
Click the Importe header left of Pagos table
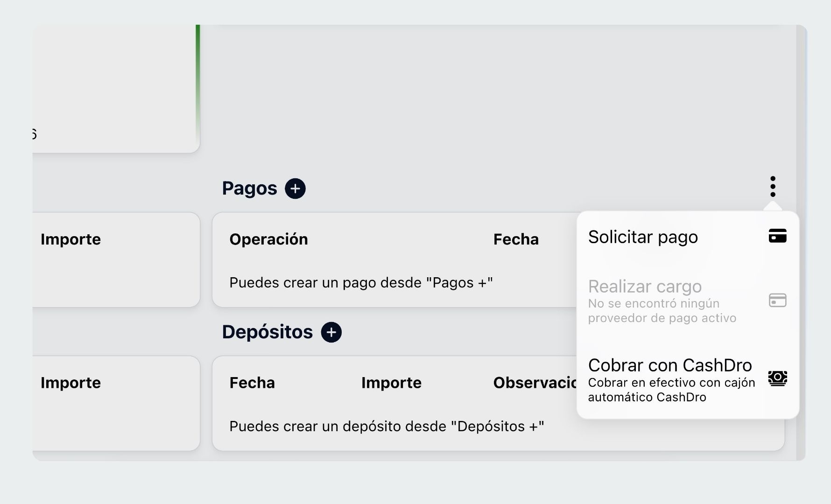point(70,239)
